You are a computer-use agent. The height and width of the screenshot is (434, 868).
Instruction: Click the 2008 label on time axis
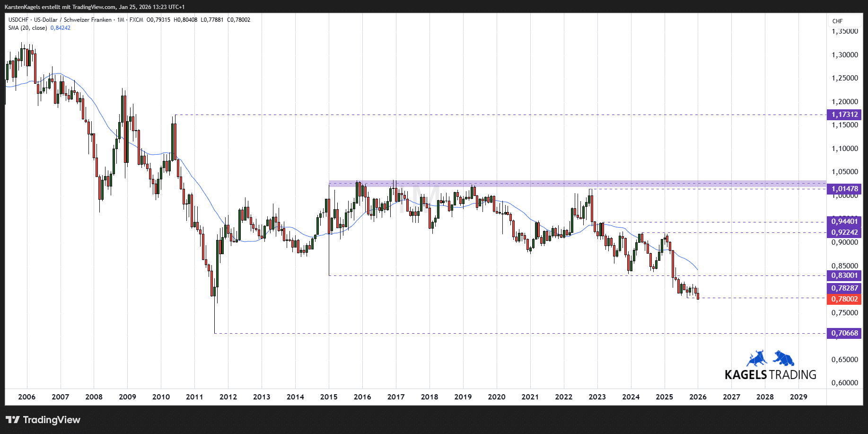tap(94, 397)
